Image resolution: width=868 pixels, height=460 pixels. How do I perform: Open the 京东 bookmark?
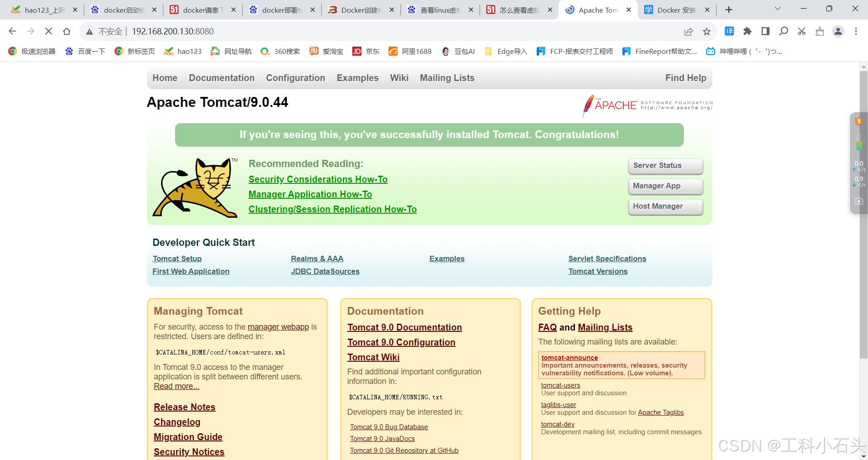[x=366, y=51]
